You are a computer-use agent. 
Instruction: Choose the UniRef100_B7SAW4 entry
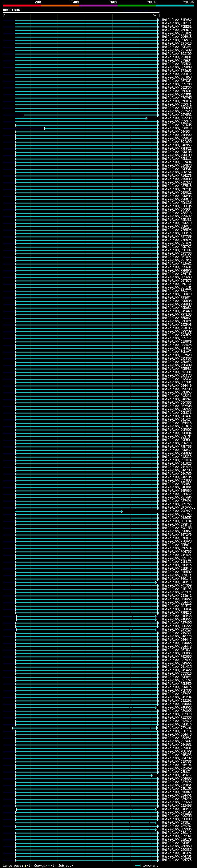pos(176,60)
